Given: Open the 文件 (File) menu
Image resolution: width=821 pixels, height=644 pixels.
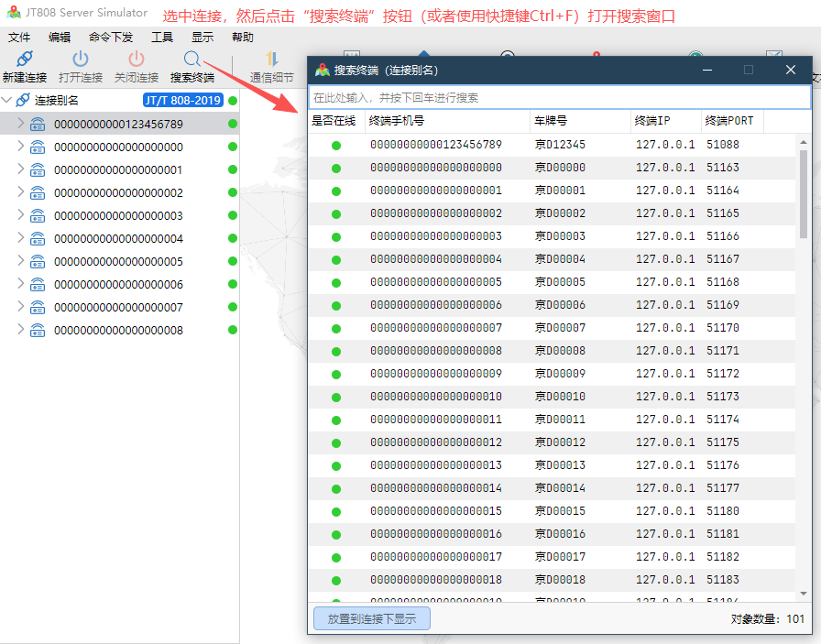Looking at the screenshot, I should click(x=19, y=38).
